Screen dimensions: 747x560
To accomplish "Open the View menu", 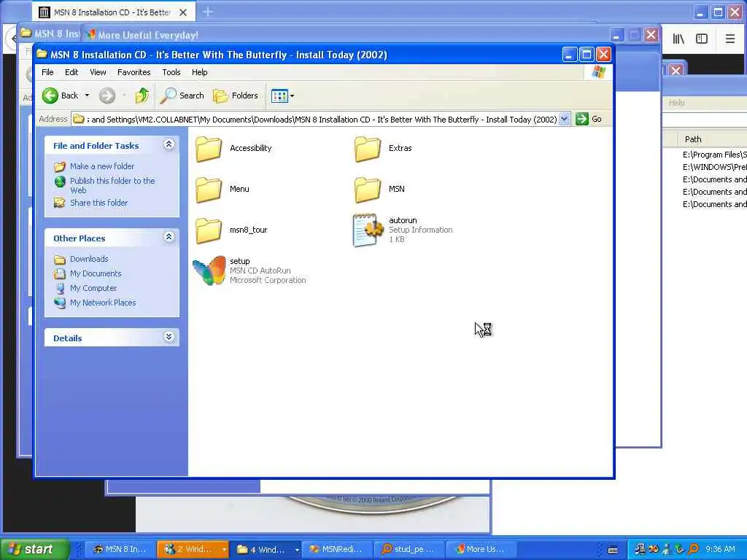I will pos(98,72).
